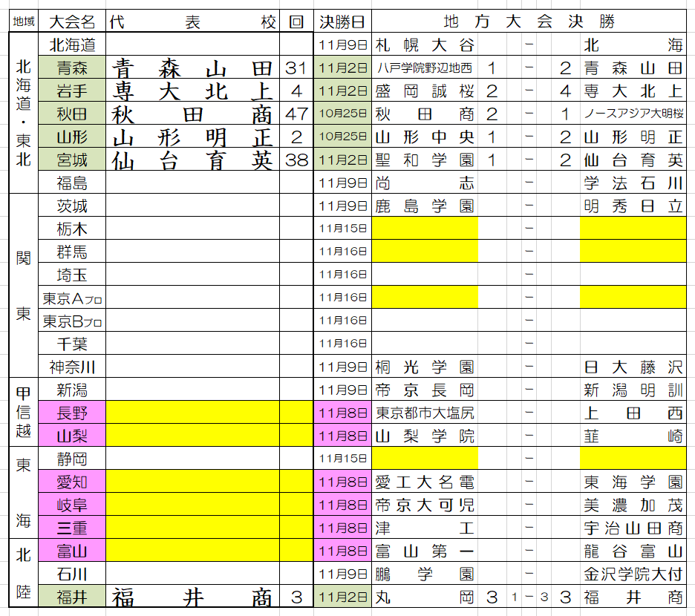This screenshot has width=695, height=616.
Task: Click the 10月25日 date cell in 秋田 row
Action: tap(342, 114)
